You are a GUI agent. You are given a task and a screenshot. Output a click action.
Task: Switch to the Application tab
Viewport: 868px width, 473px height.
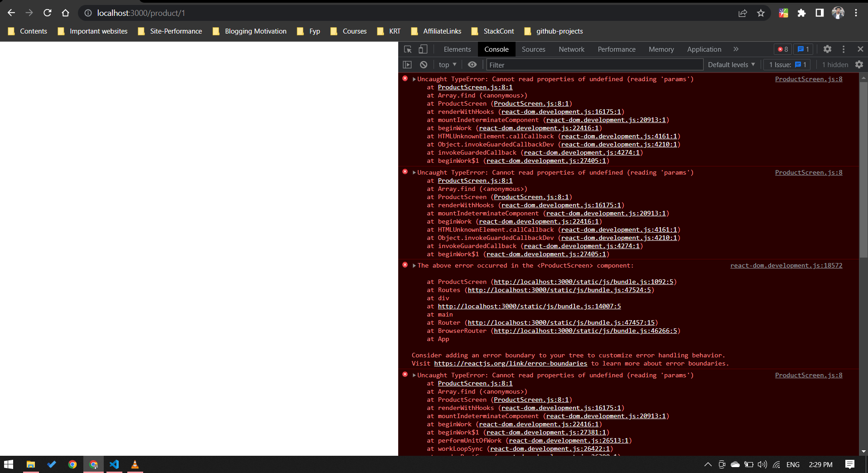[704, 49]
